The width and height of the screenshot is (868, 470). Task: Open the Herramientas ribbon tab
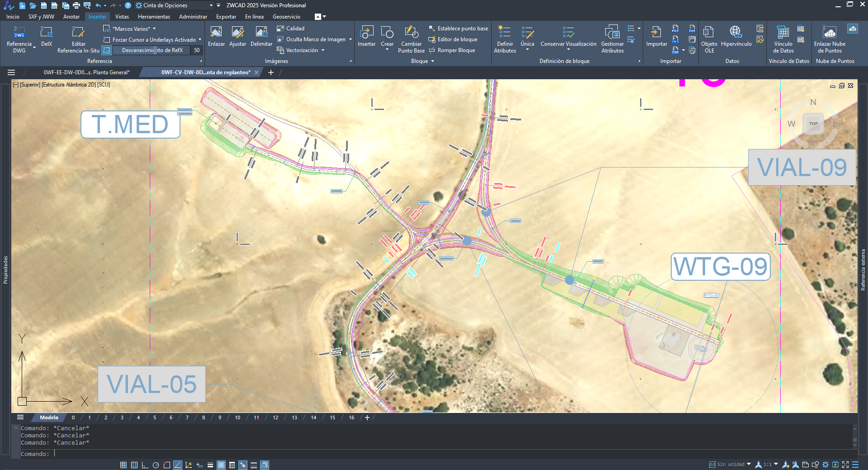[154, 17]
